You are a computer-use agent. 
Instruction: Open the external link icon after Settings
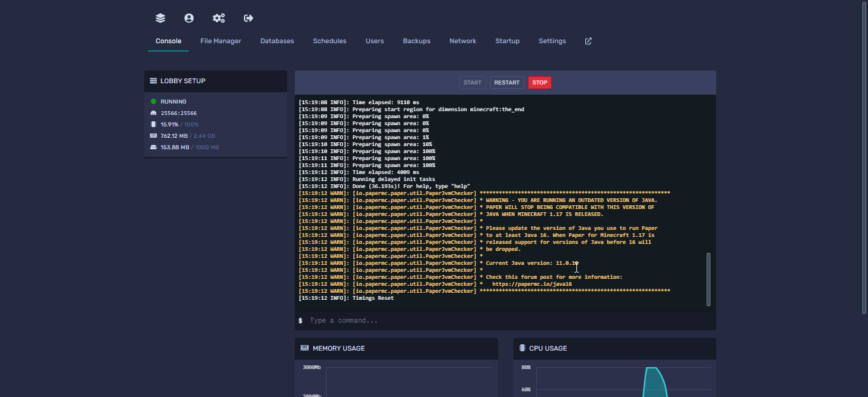pyautogui.click(x=588, y=41)
